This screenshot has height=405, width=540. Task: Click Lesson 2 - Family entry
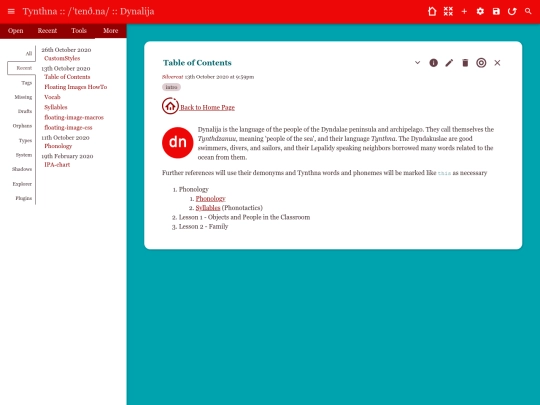[x=203, y=227]
